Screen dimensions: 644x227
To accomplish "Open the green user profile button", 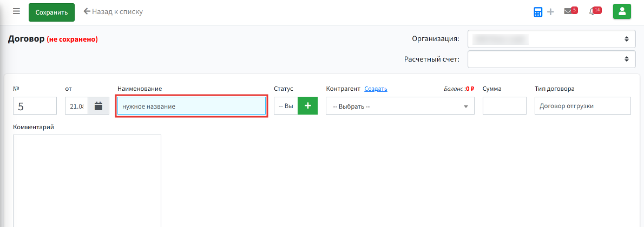I will point(622,11).
